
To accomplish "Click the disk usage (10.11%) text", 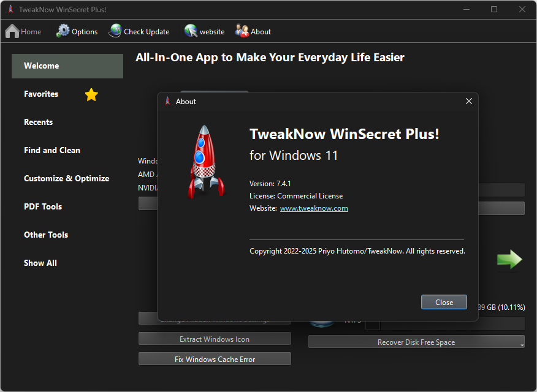I will pyautogui.click(x=501, y=307).
